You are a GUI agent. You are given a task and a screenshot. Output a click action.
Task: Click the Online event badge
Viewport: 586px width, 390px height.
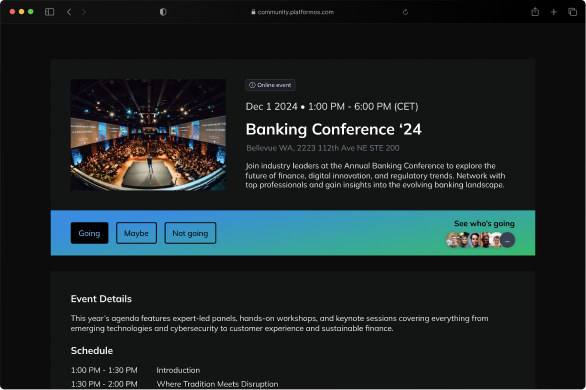270,85
